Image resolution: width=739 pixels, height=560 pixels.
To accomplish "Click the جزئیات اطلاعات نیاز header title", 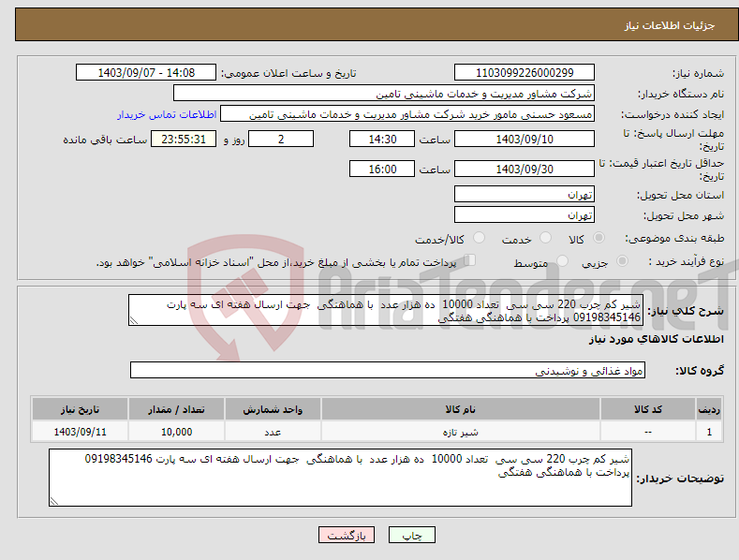I will tap(670, 25).
